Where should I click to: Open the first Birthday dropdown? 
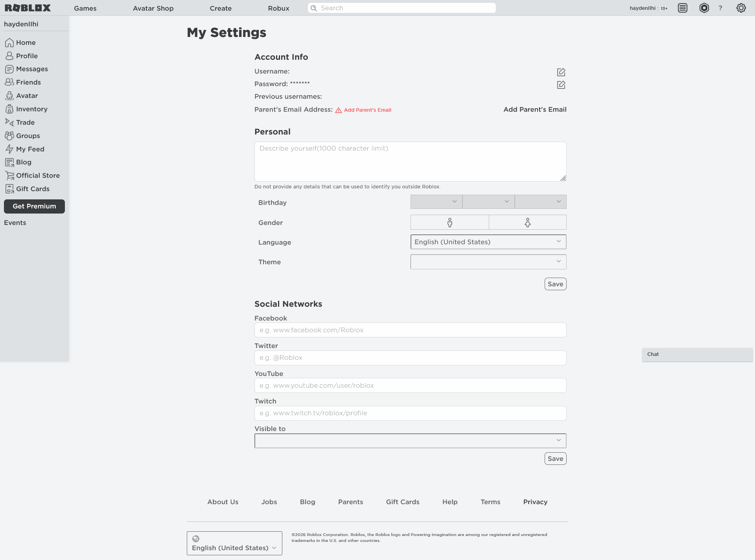[436, 202]
